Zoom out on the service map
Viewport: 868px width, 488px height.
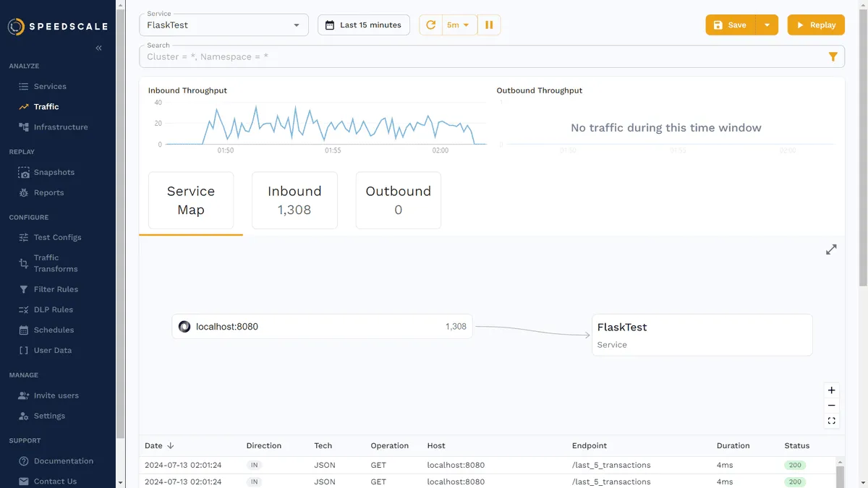pyautogui.click(x=831, y=406)
